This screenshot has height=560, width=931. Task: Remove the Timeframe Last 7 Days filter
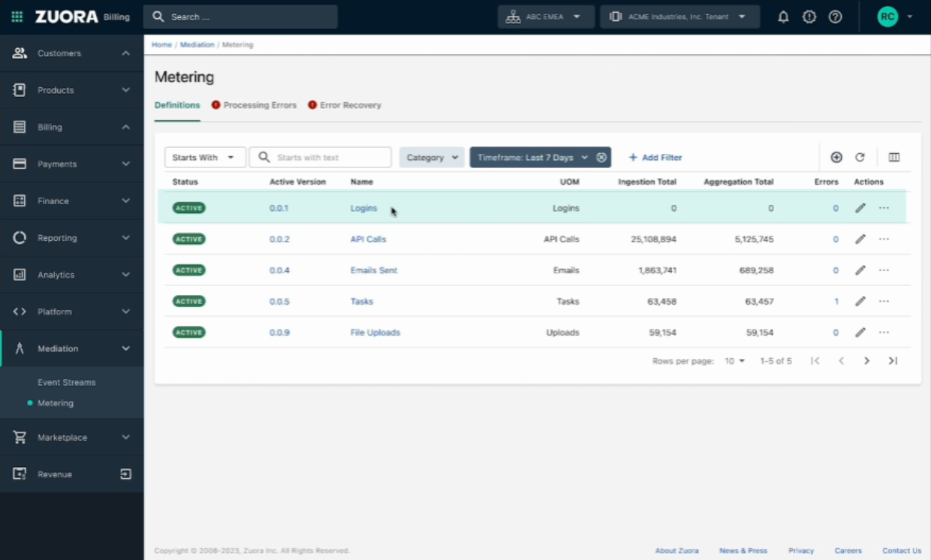click(x=601, y=158)
